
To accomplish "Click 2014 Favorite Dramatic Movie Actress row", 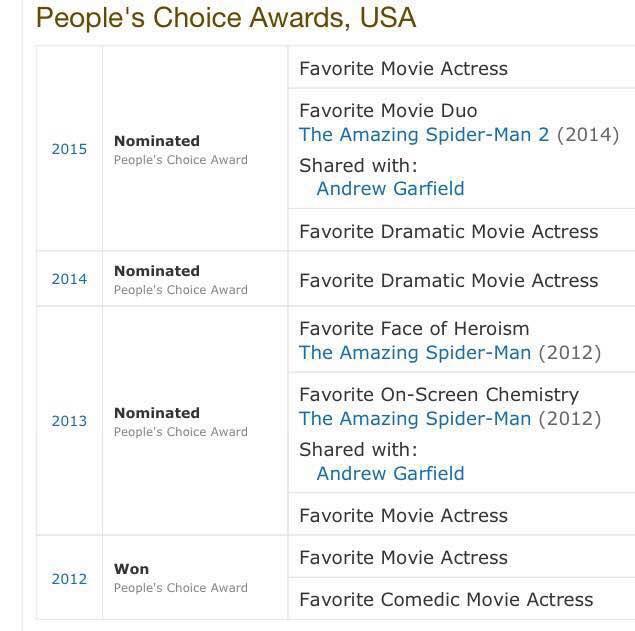I will coord(461,280).
